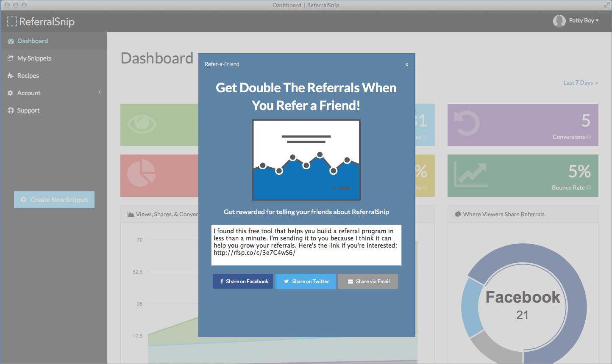Click the Facebook donut chart center label
The width and height of the screenshot is (612, 364).
(523, 297)
